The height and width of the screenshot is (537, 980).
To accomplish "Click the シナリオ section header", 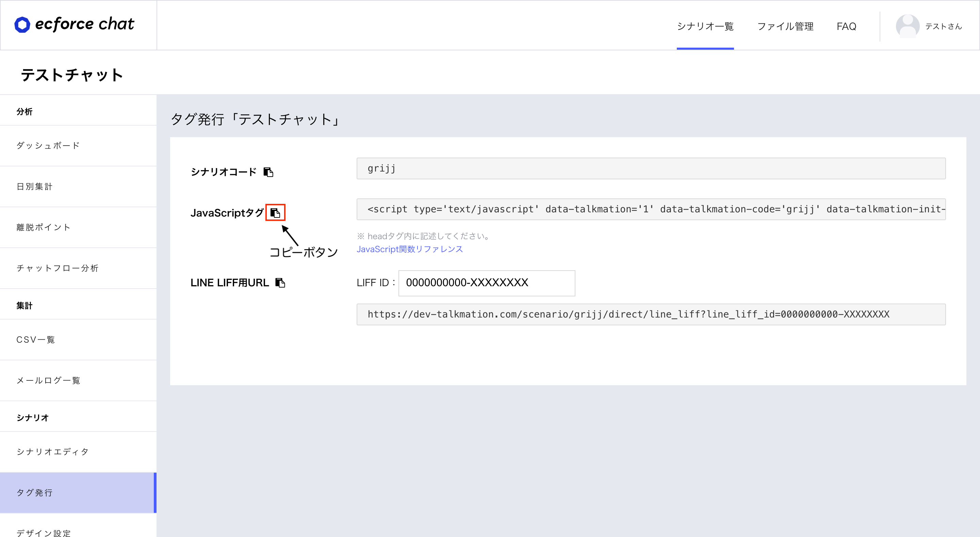I will tap(33, 418).
